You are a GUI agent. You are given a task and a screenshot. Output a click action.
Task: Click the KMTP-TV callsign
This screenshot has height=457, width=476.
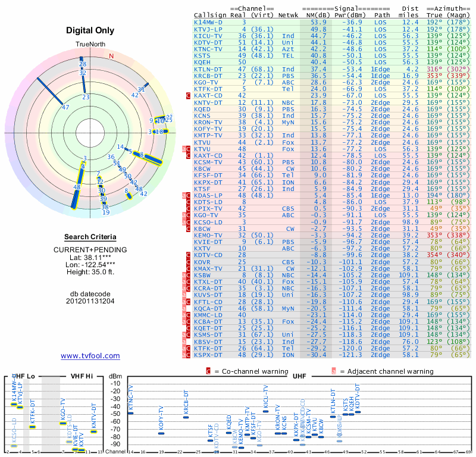click(x=208, y=136)
